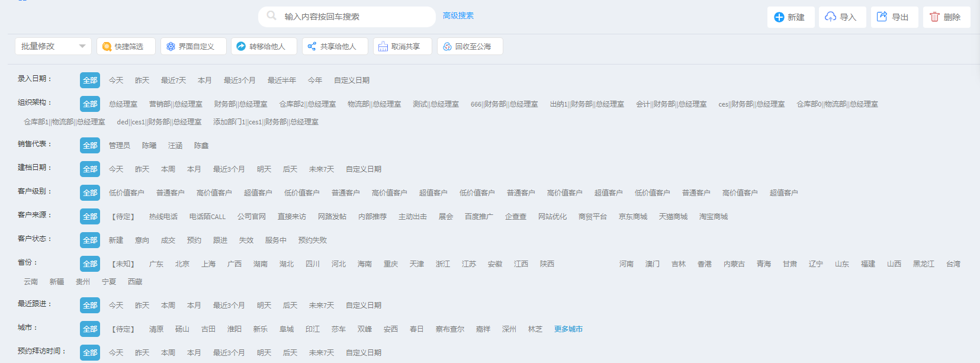Click the 导入 cloud upload icon
Screen dimensions: 980x363
coord(831,17)
